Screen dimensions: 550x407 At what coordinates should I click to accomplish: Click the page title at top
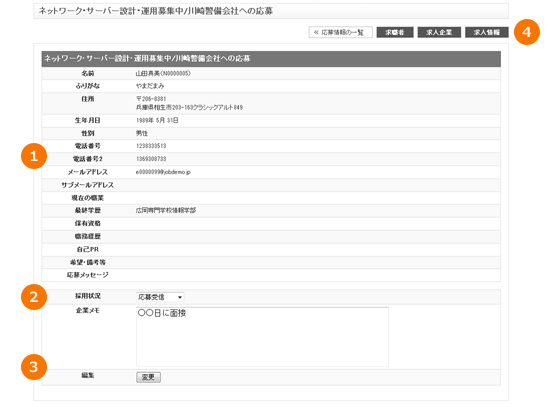coord(156,11)
